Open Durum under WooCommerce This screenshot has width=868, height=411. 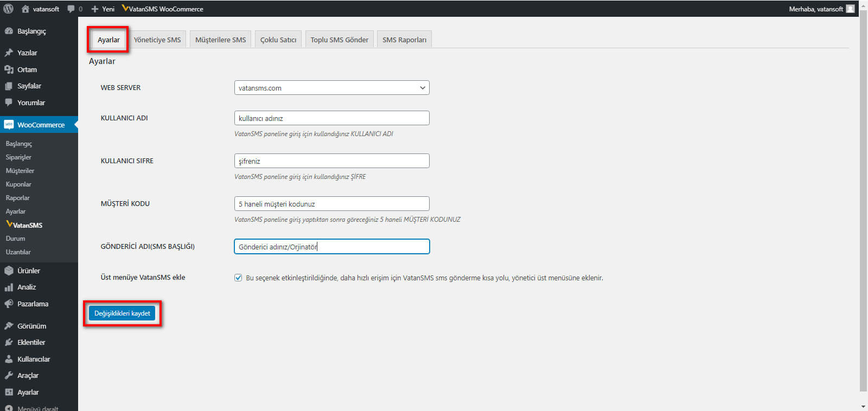15,239
